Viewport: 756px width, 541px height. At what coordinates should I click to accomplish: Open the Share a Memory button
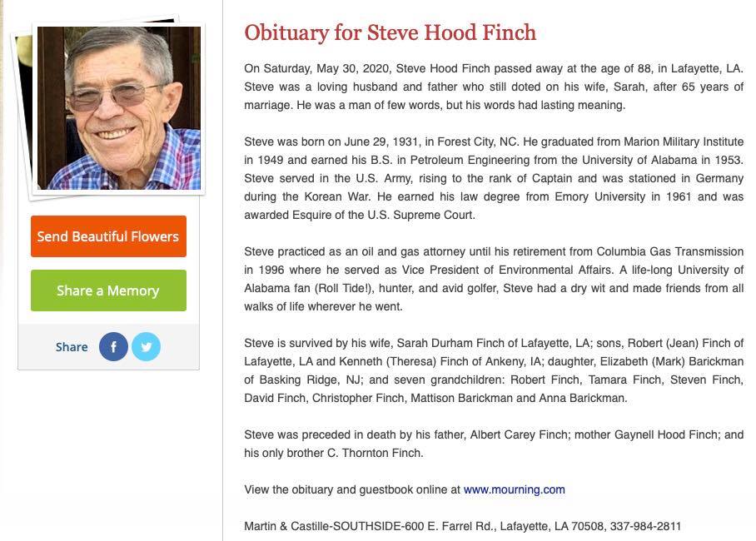pyautogui.click(x=108, y=290)
